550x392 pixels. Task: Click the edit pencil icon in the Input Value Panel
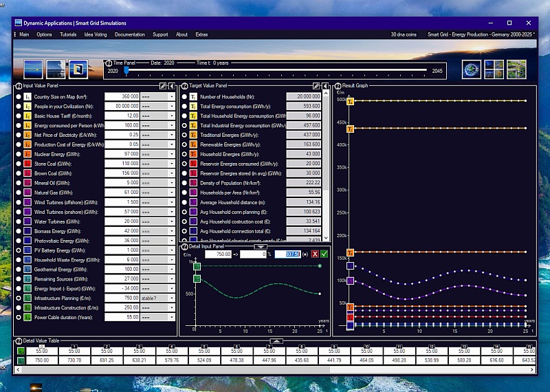pos(163,86)
